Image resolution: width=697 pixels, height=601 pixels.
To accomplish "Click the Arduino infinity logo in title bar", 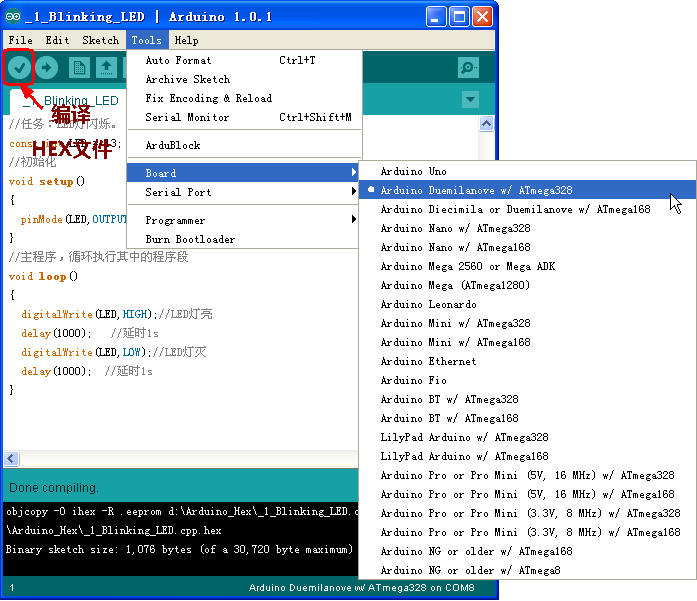I will pyautogui.click(x=13, y=17).
